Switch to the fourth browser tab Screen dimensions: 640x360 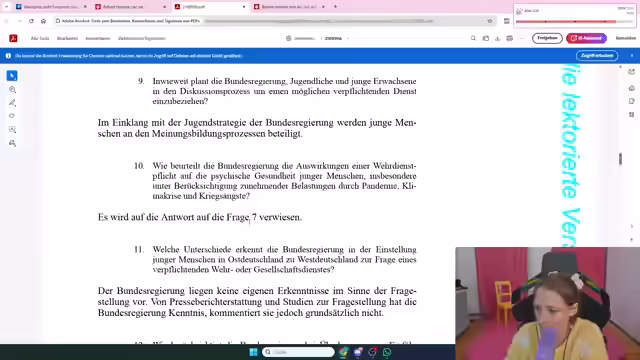(x=289, y=7)
